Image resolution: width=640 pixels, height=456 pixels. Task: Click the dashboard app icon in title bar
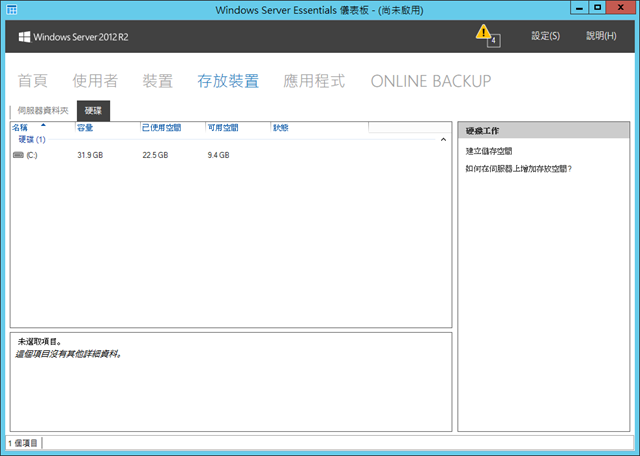click(12, 9)
